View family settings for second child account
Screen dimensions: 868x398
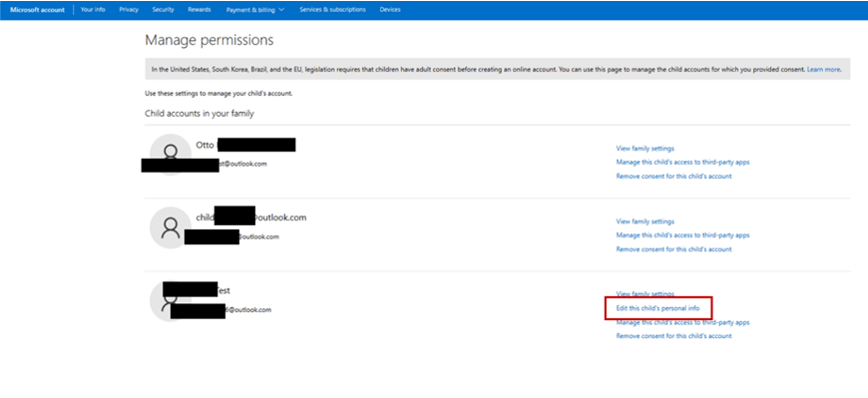[x=645, y=221]
